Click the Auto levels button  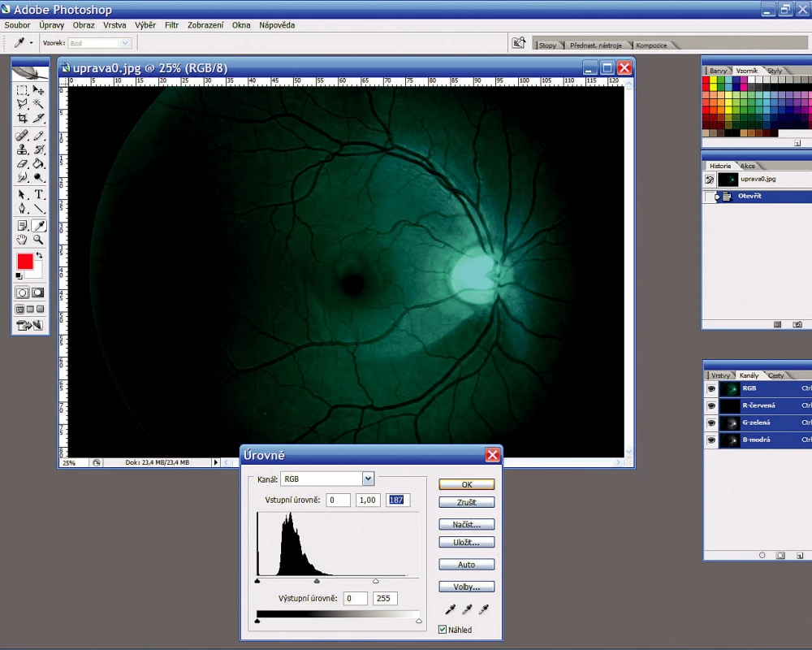tap(467, 565)
